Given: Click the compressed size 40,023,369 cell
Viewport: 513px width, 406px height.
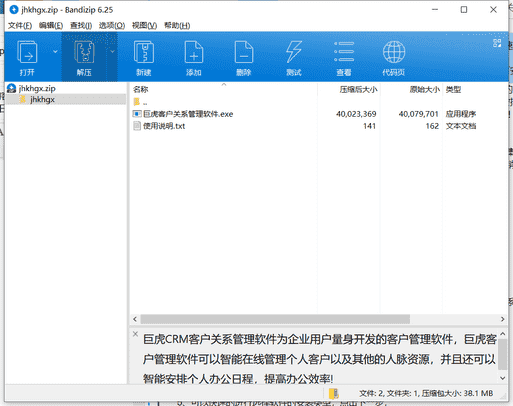Looking at the screenshot, I should coord(356,114).
